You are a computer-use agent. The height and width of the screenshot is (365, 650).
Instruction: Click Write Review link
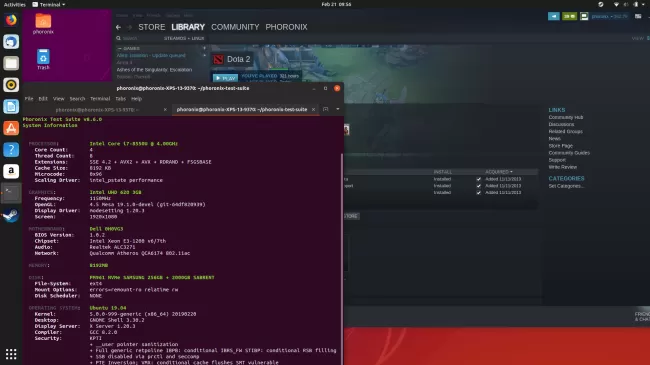[x=563, y=167]
